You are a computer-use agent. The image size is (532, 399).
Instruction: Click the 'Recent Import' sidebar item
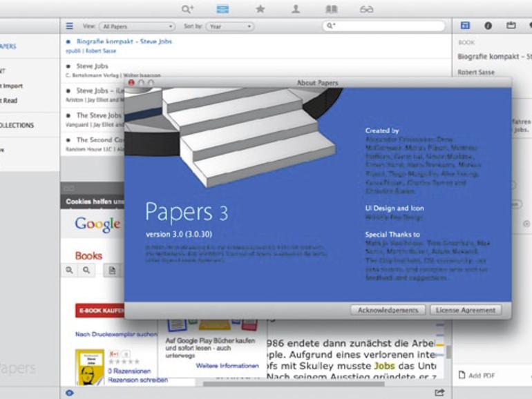tap(11, 86)
